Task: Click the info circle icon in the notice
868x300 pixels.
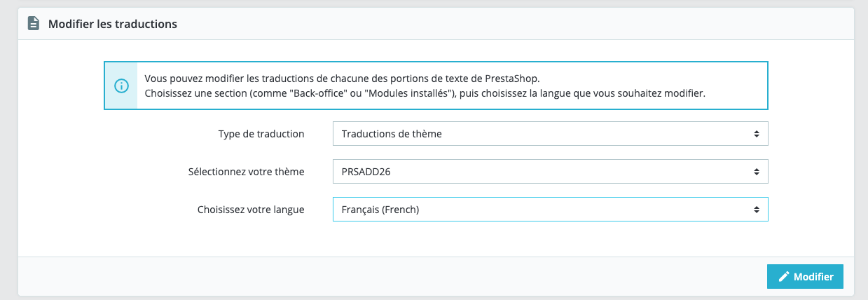Action: click(x=121, y=86)
